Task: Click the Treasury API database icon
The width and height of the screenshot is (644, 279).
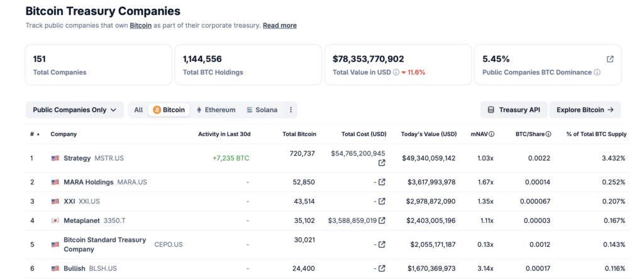Action: tap(491, 110)
